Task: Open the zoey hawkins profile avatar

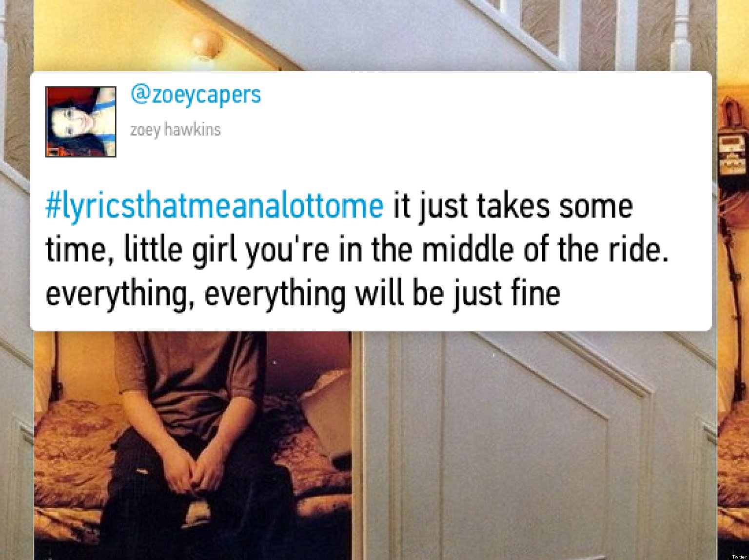Action: click(x=80, y=121)
